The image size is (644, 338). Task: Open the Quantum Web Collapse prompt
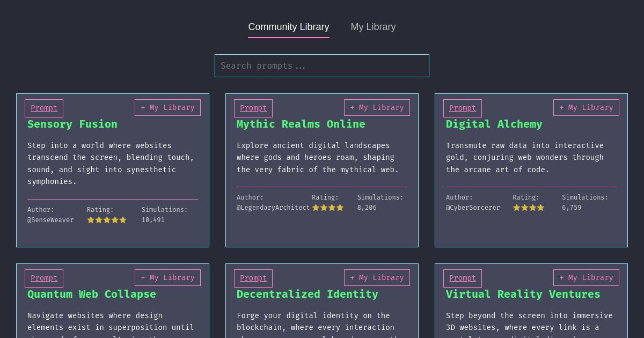tap(43, 278)
